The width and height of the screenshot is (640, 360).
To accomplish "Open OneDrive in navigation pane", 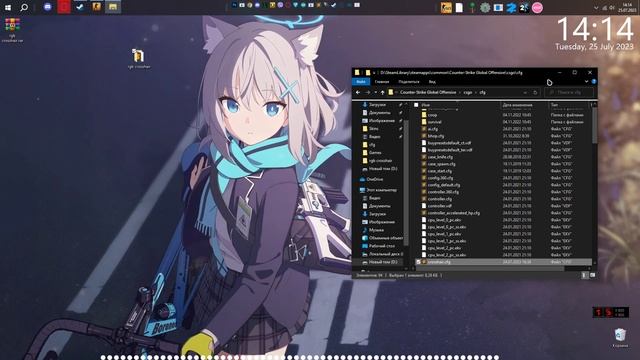I will coord(374,179).
